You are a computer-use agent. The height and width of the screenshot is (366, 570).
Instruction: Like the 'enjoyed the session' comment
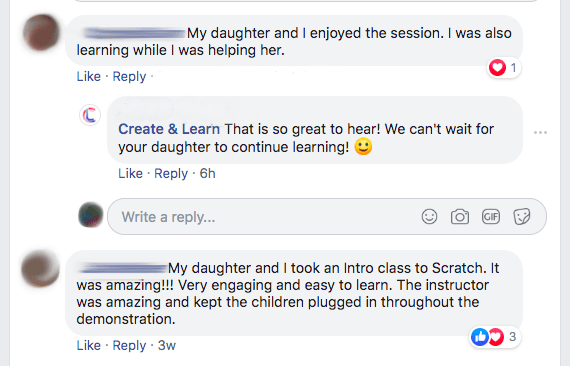[88, 76]
